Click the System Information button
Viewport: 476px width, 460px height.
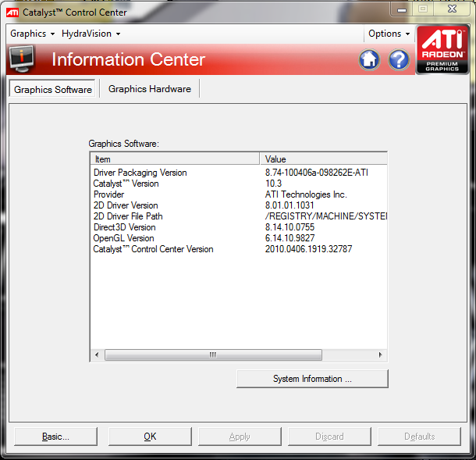coord(312,379)
